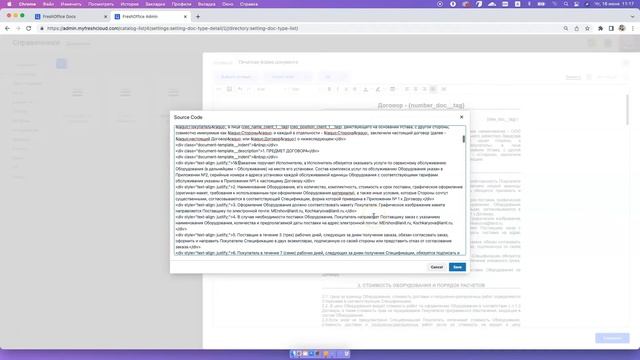Reload the current page
The image size is (640, 360).
pos(29,29)
